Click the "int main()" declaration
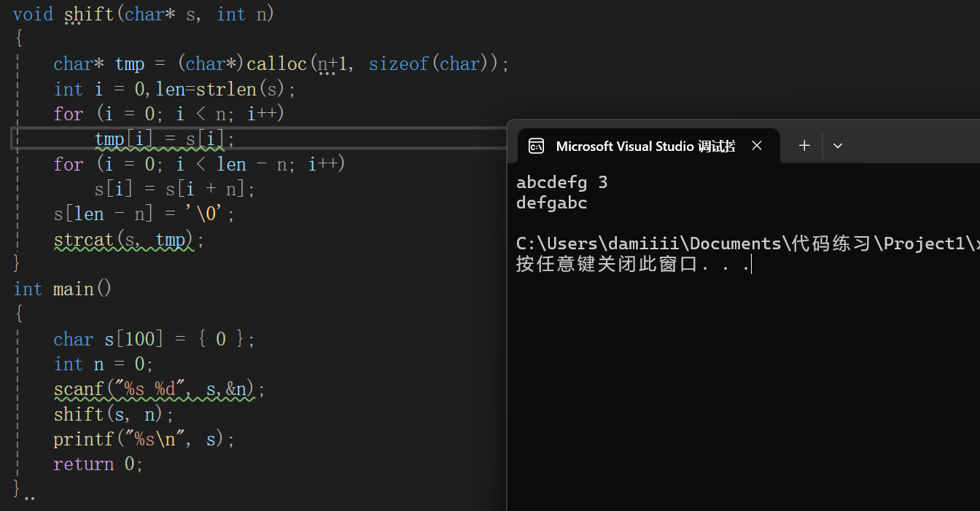The width and height of the screenshot is (980, 511). click(63, 289)
